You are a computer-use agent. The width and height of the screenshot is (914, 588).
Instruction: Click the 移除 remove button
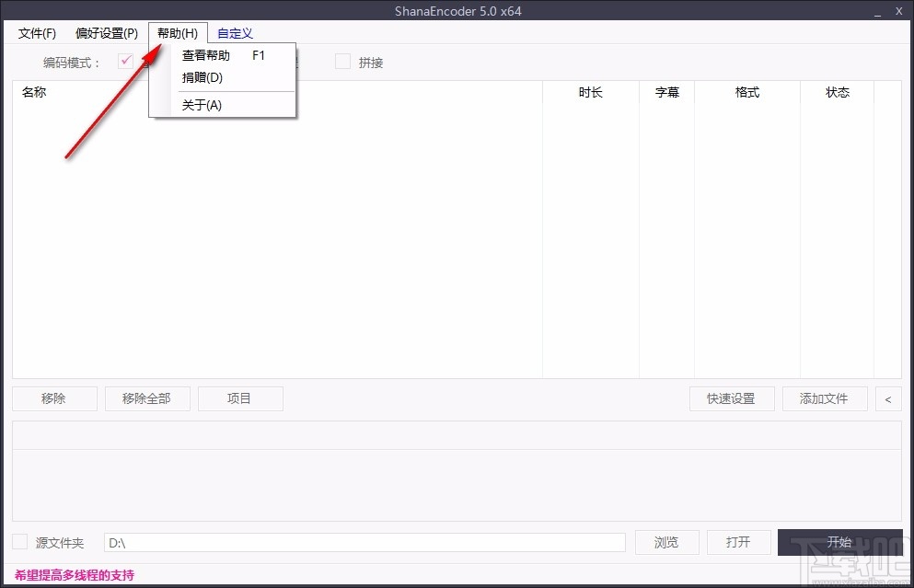pyautogui.click(x=54, y=398)
